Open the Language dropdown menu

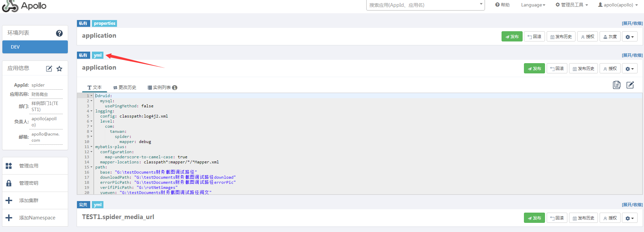pyautogui.click(x=533, y=5)
